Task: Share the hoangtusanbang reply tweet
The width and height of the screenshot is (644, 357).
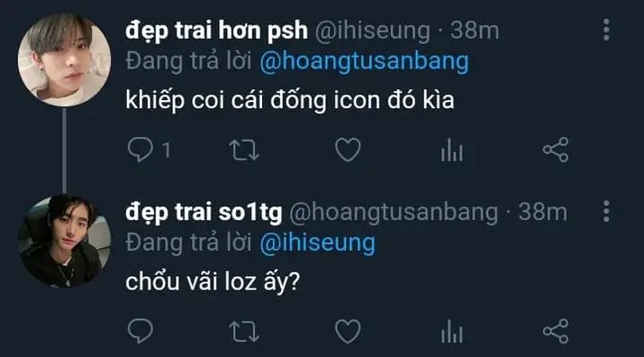Action: click(556, 332)
